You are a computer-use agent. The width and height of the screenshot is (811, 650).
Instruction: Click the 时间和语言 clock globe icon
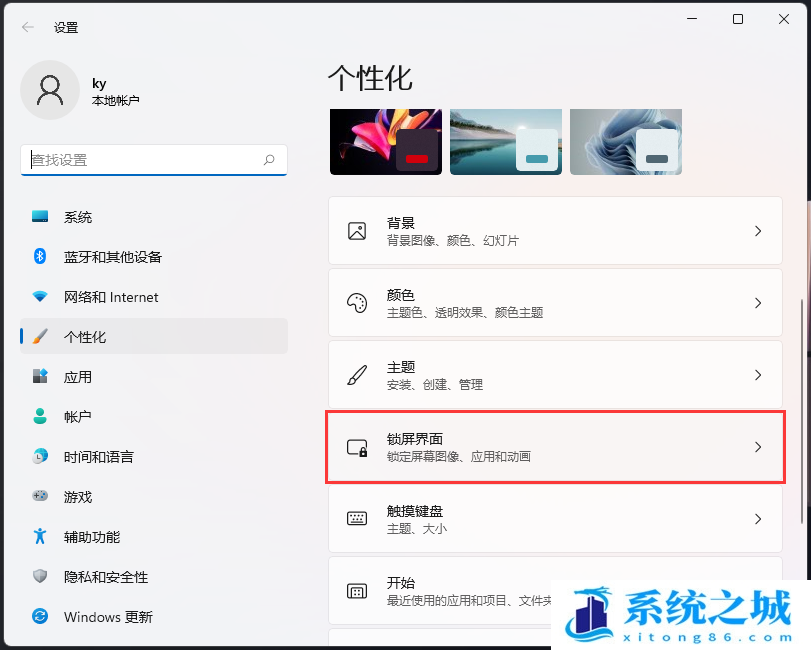coord(40,456)
